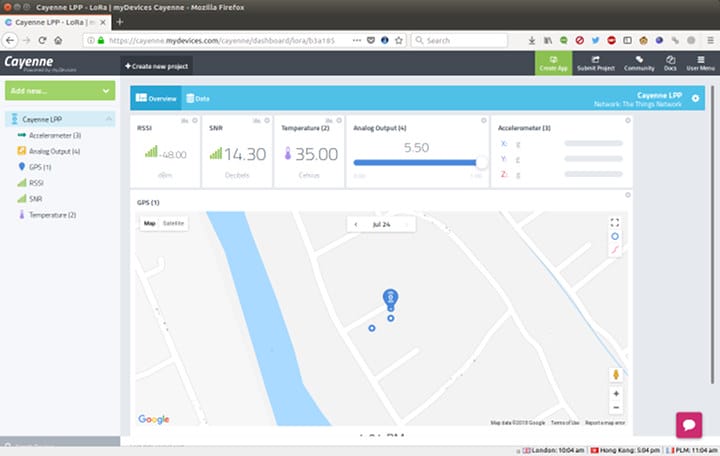
Task: Expand the Add new... dropdown
Action: point(60,91)
